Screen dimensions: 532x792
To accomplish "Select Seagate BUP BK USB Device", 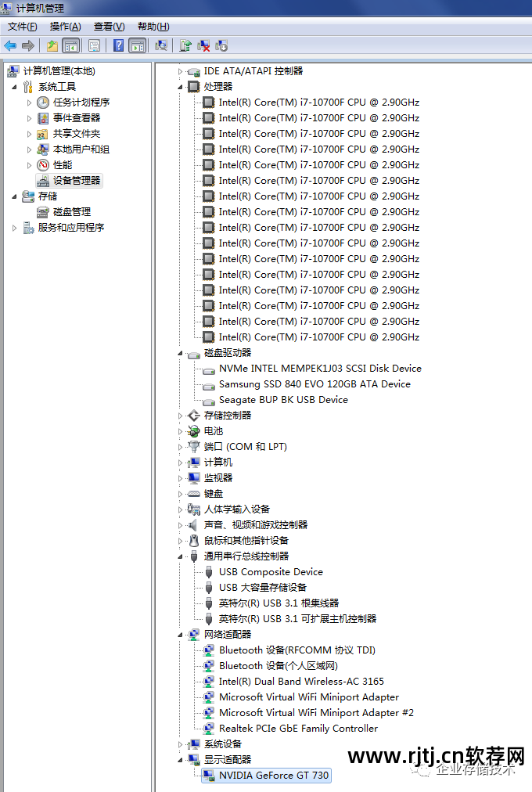I will [x=283, y=400].
